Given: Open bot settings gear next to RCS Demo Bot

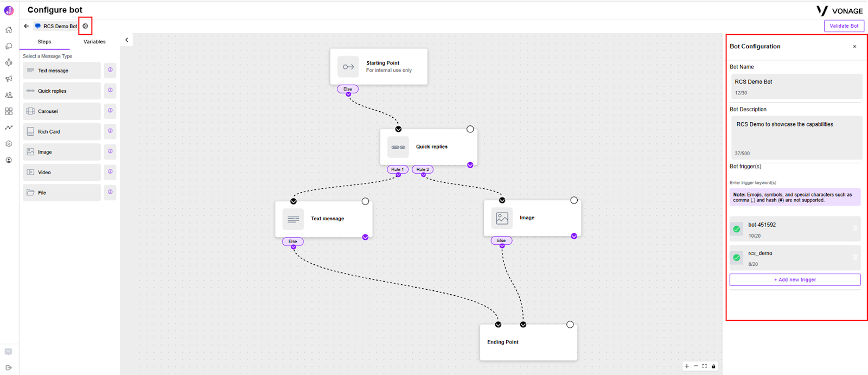Looking at the screenshot, I should point(85,26).
